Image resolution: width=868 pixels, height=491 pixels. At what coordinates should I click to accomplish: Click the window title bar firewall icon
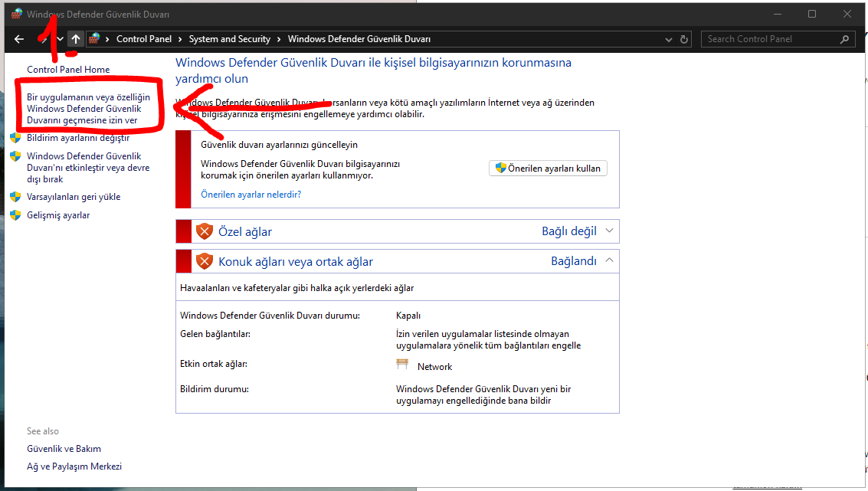(x=17, y=14)
